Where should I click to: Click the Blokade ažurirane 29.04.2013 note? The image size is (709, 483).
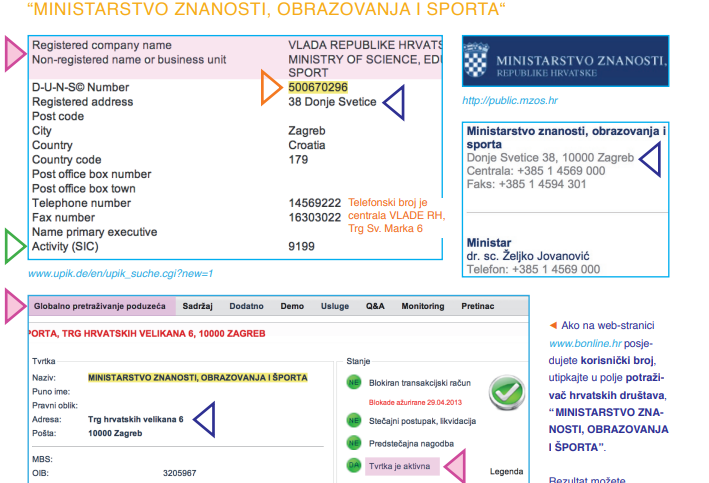click(x=415, y=402)
